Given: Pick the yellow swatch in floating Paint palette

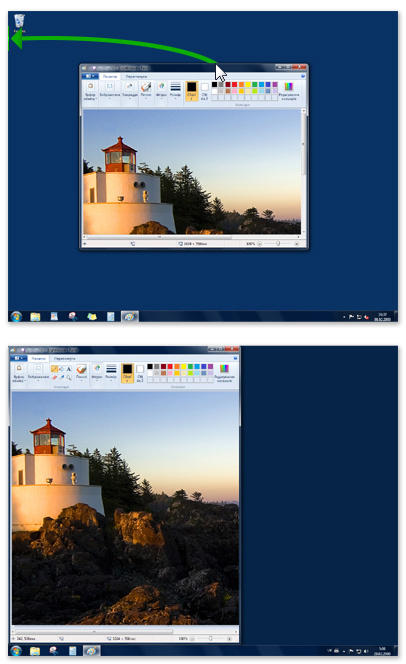Looking at the screenshot, I should [248, 85].
